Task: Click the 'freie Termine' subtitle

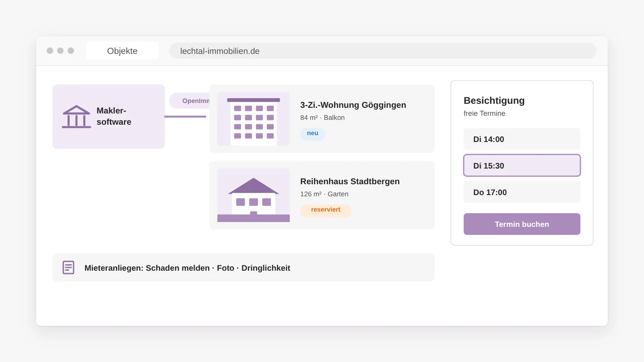Action: pos(484,113)
